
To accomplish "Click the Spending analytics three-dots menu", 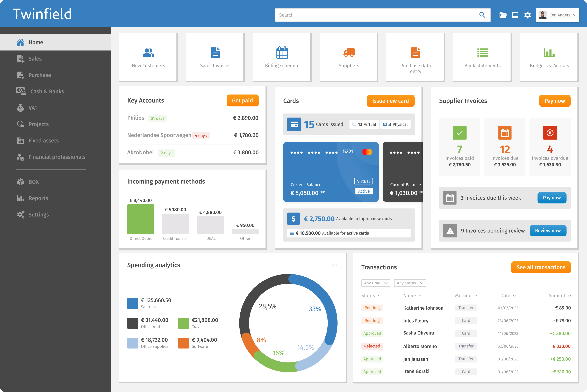I will pyautogui.click(x=335, y=265).
